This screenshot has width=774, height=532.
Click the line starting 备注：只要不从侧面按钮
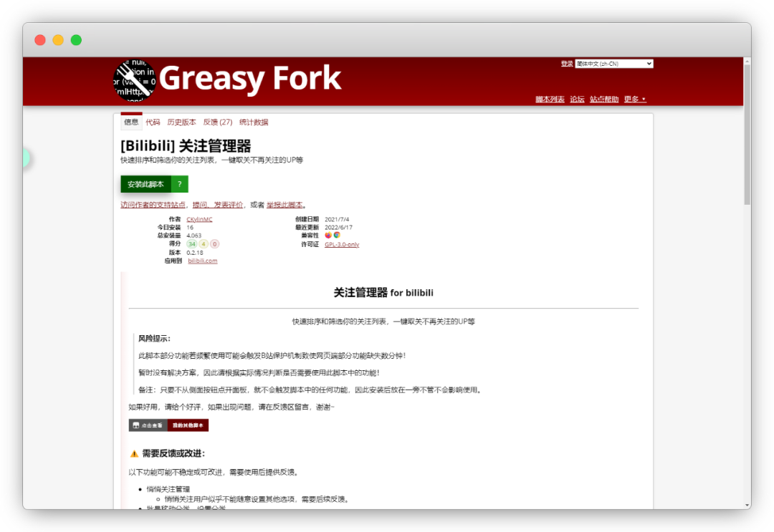310,390
